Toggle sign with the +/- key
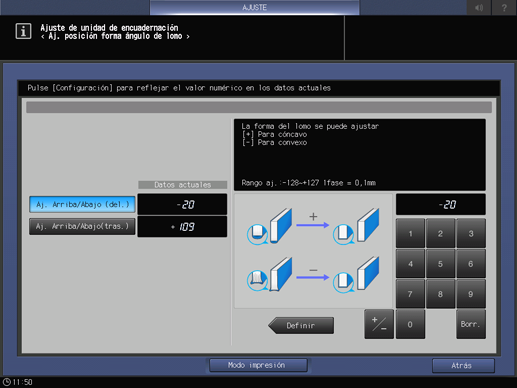The width and height of the screenshot is (517, 388). click(379, 324)
